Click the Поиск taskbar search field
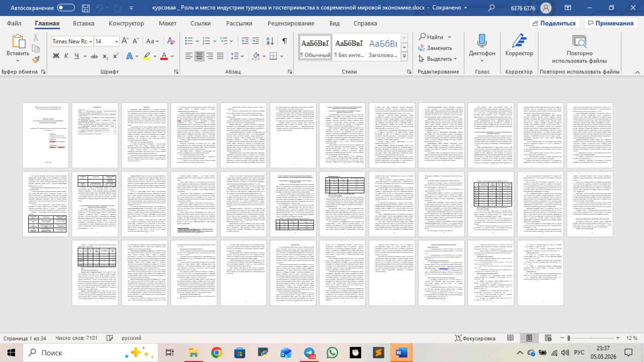Screen dimensions: 644x362 91,352
